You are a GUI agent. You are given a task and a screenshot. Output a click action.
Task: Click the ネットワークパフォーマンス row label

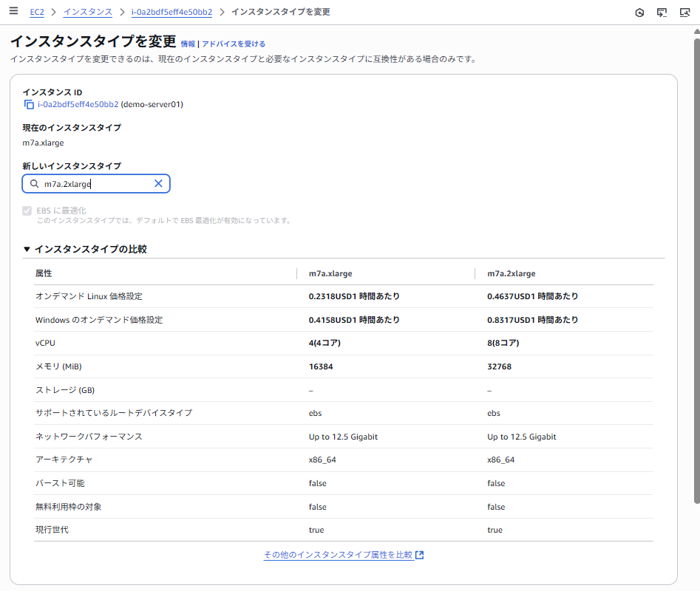pyautogui.click(x=89, y=437)
